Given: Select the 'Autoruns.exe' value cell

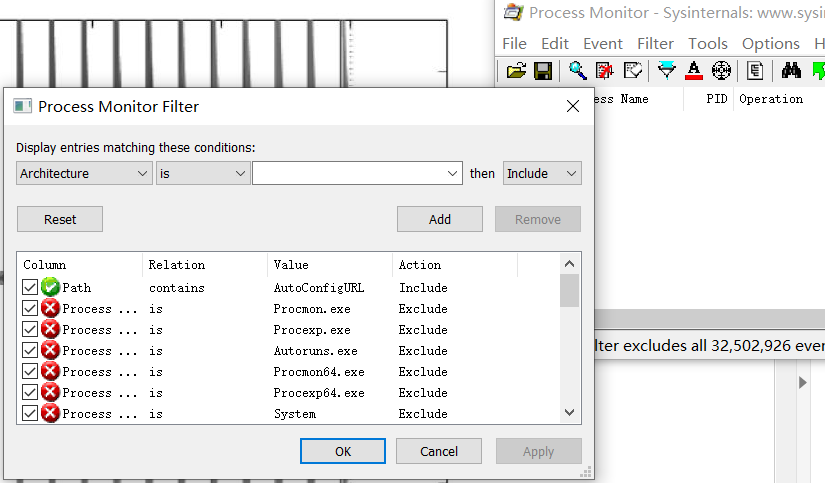Looking at the screenshot, I should pos(316,351).
